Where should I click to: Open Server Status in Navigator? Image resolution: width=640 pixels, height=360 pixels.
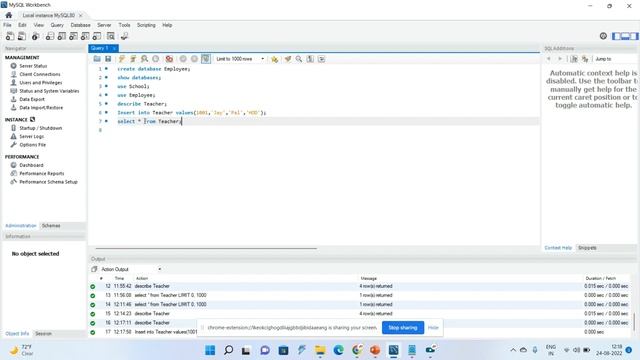(33, 66)
